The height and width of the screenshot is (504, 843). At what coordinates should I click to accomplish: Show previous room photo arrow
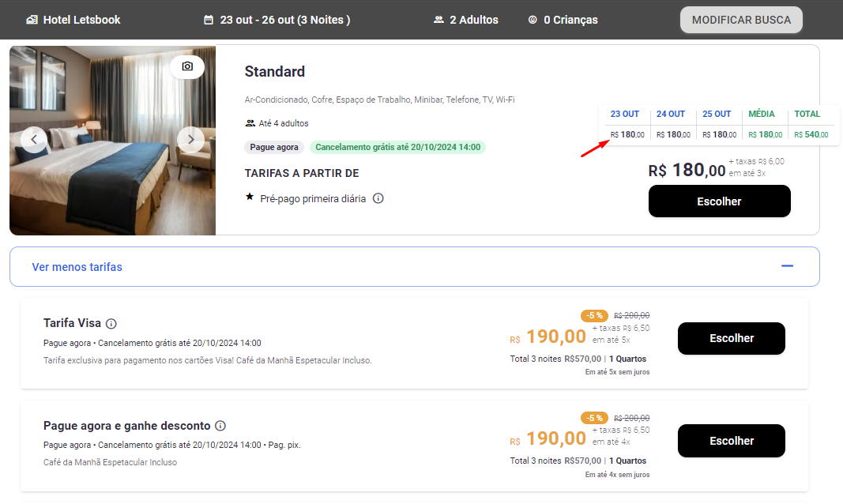(34, 140)
